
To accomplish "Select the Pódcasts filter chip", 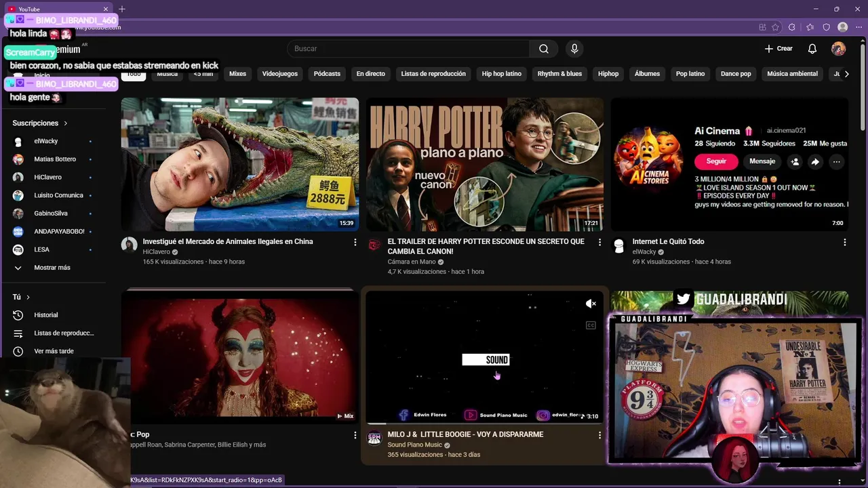I will point(327,74).
